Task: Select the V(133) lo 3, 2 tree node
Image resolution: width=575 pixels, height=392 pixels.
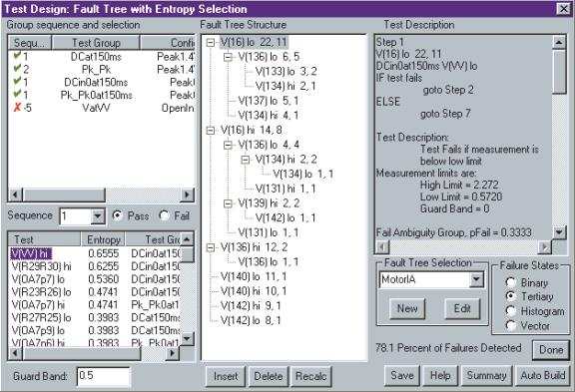Action: coord(286,72)
